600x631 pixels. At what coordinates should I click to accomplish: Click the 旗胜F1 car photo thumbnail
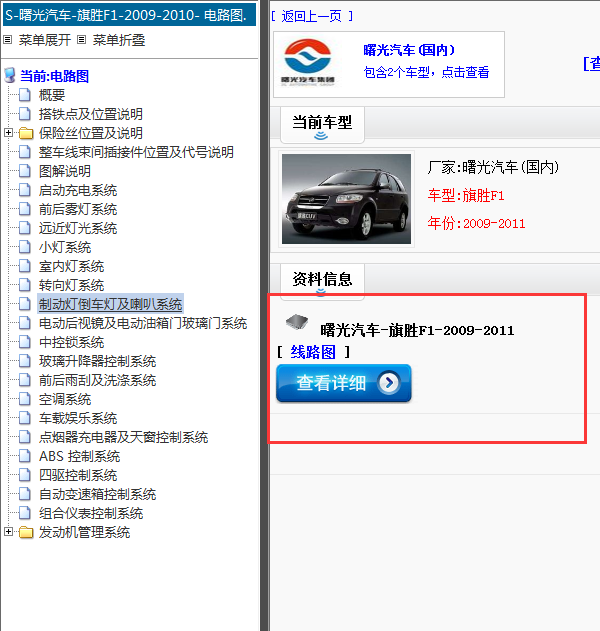tap(346, 199)
